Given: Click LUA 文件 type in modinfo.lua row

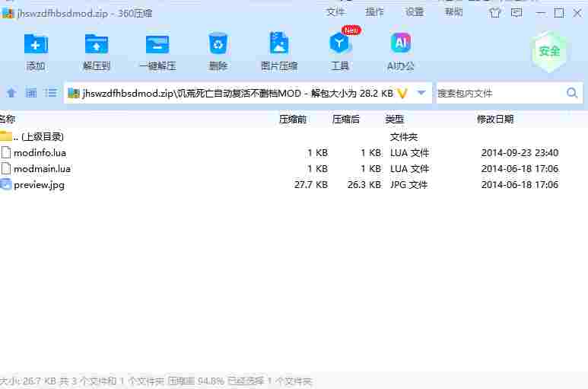Looking at the screenshot, I should pyautogui.click(x=409, y=153).
